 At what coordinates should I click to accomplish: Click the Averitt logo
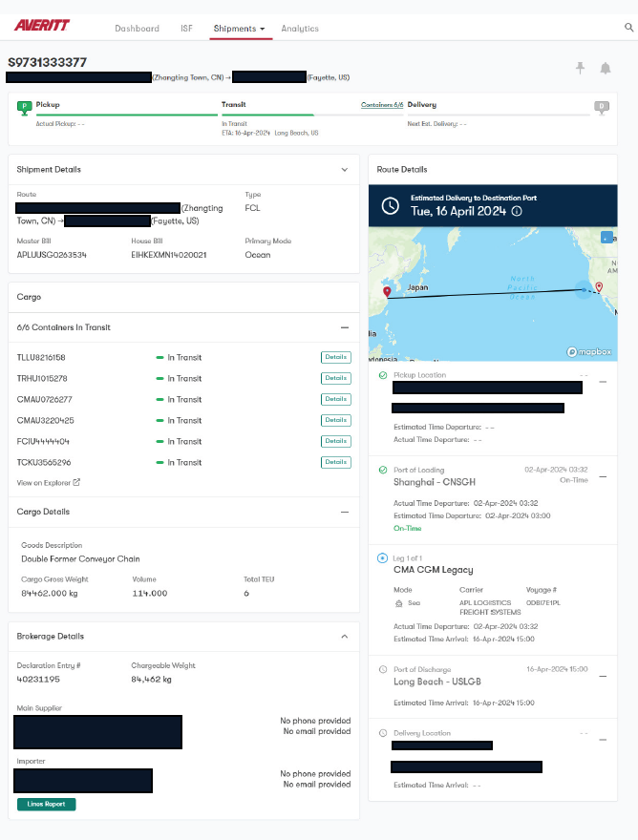pyautogui.click(x=42, y=25)
